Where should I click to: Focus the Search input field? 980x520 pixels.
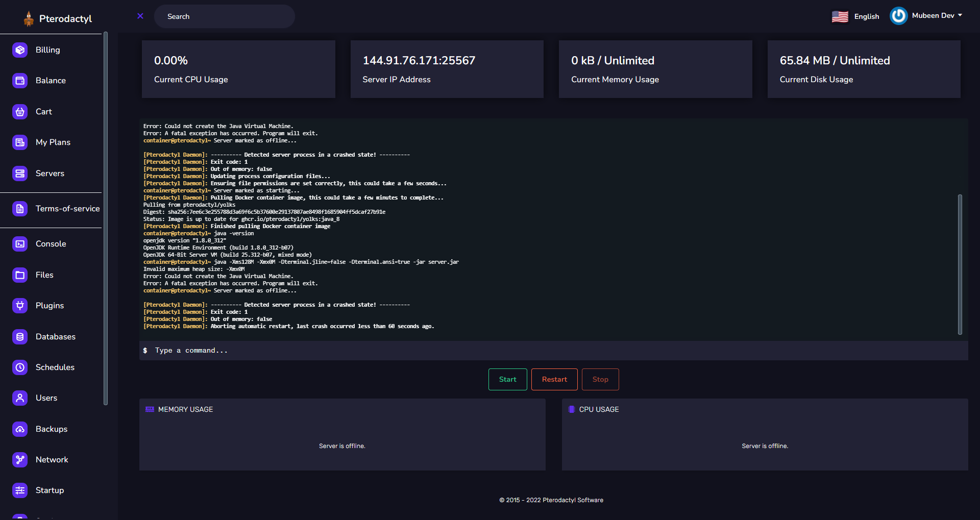[225, 16]
